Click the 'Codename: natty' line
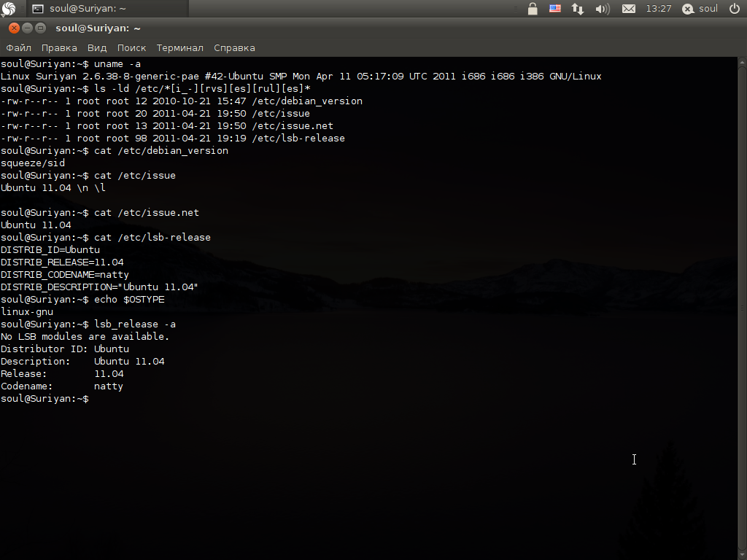Viewport: 747px width, 560px height. [62, 386]
